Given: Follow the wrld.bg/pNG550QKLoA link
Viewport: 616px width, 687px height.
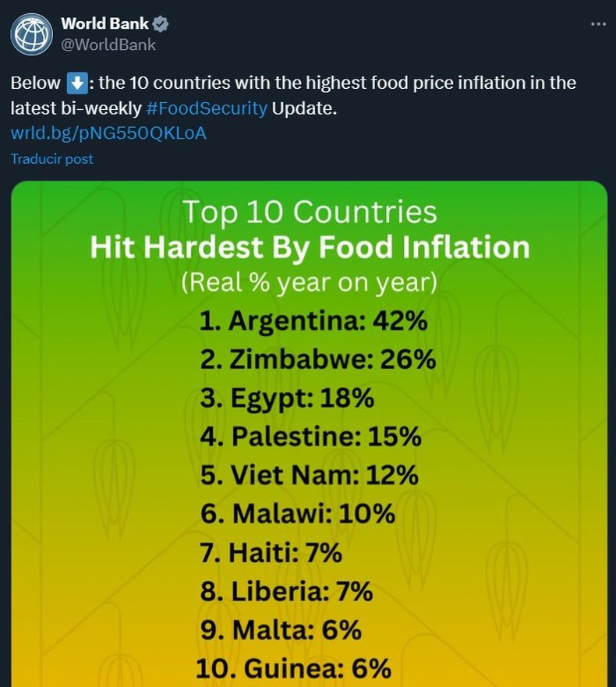Looking at the screenshot, I should click(108, 133).
